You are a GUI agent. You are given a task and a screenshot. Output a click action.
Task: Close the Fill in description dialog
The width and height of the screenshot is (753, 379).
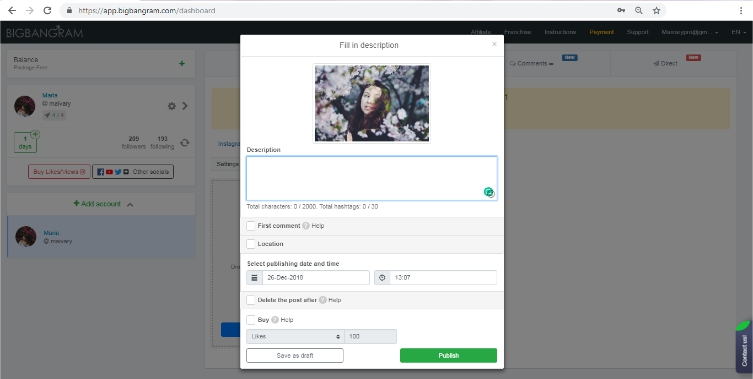click(x=494, y=44)
